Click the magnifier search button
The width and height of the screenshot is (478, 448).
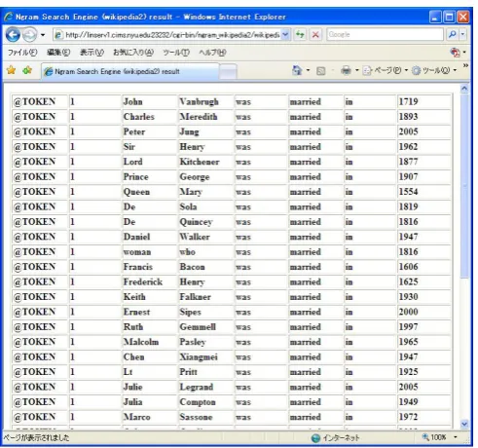pos(452,34)
